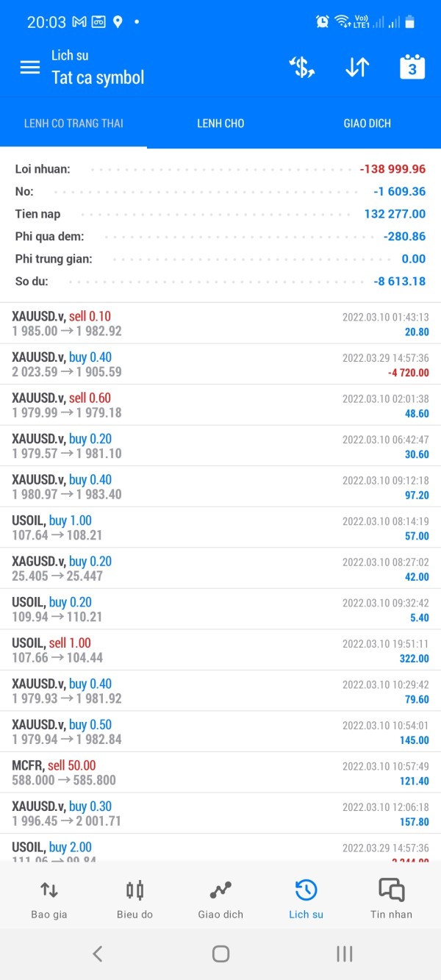This screenshot has width=441, height=980.
Task: Switch to GIAO DICH tab
Action: click(367, 124)
